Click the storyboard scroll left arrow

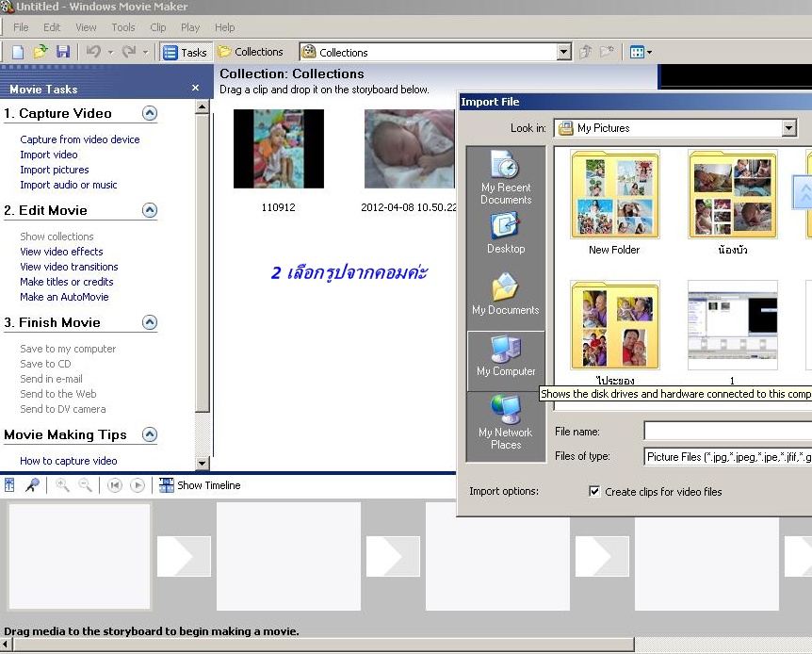click(7, 645)
